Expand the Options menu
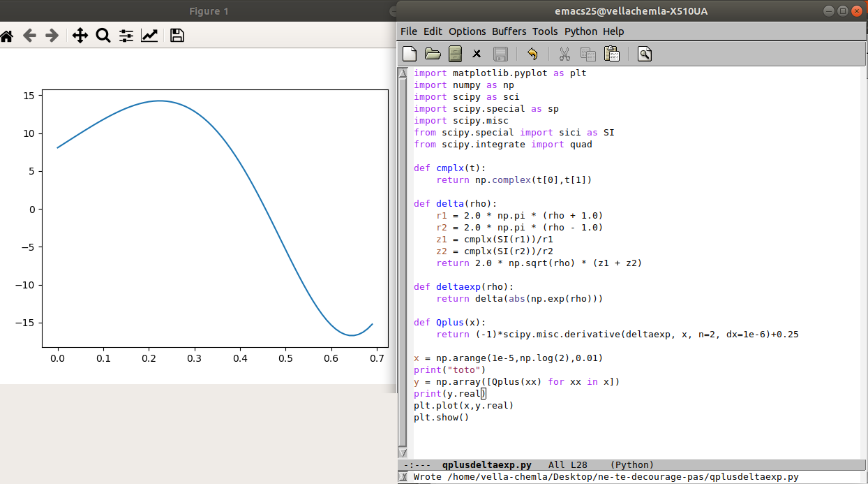The image size is (868, 484). [467, 31]
